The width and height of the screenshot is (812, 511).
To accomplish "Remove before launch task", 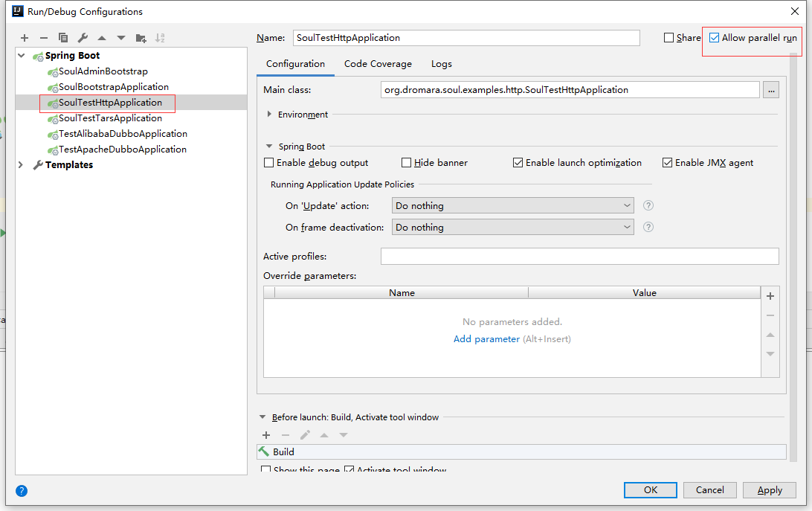I will pyautogui.click(x=286, y=435).
